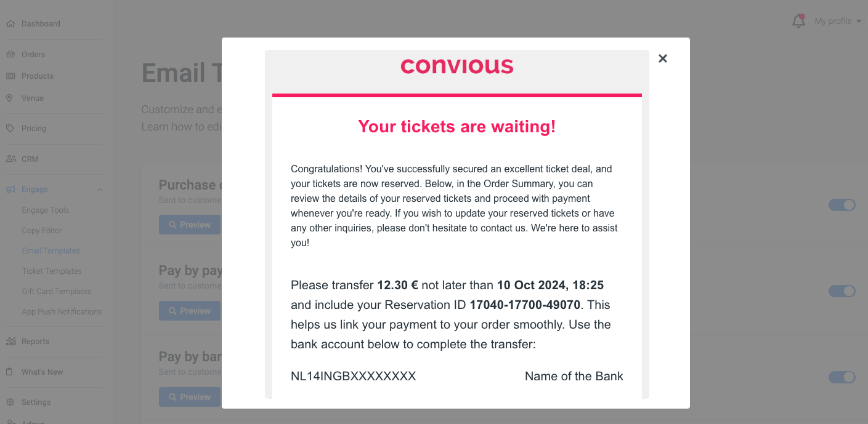Click the Settings gear icon
Screen dimensions: 868x424
(10, 402)
